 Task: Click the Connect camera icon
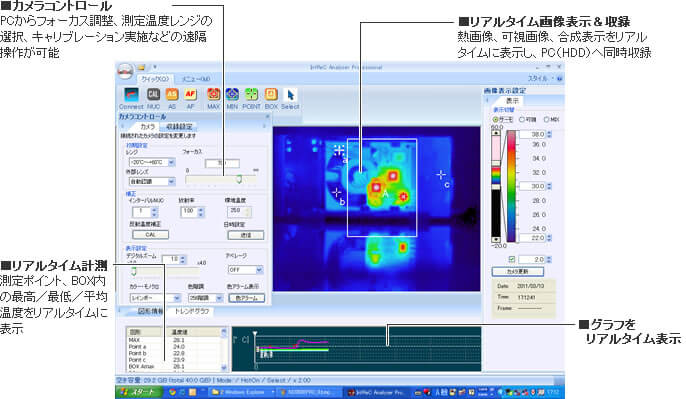point(131,94)
